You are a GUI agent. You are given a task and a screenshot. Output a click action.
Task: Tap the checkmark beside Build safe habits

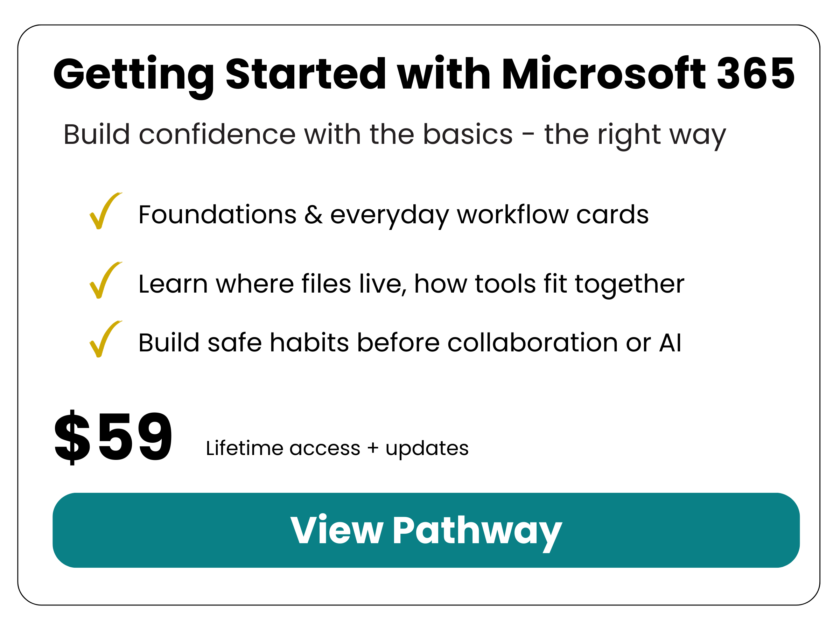click(x=104, y=339)
